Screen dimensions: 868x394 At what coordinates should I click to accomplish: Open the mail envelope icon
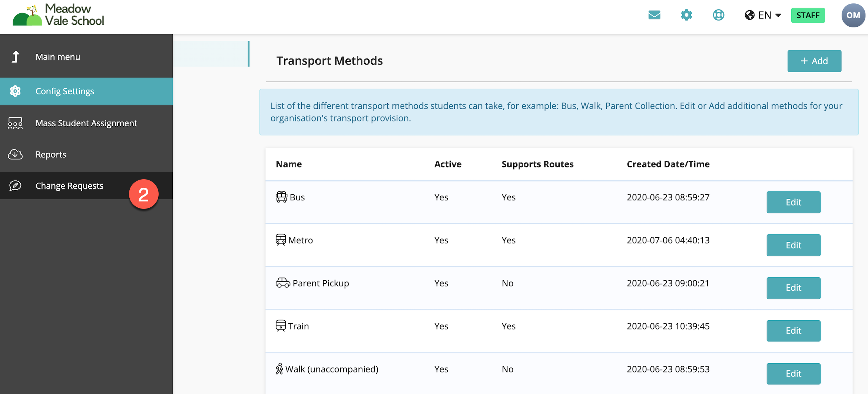click(654, 15)
